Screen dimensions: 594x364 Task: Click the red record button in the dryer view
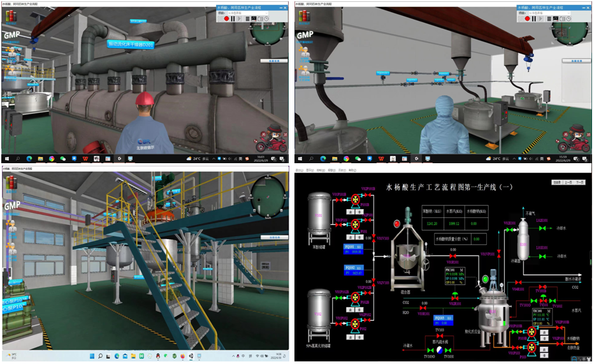click(x=226, y=19)
